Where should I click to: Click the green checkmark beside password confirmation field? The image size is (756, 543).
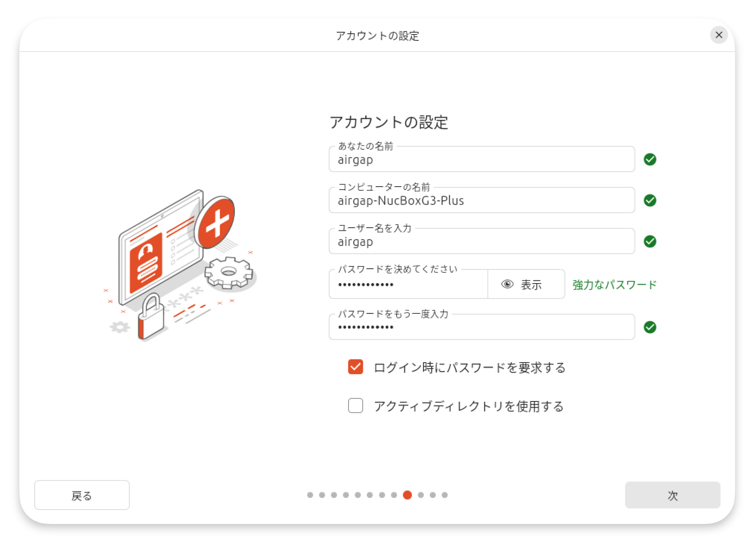[x=650, y=327]
